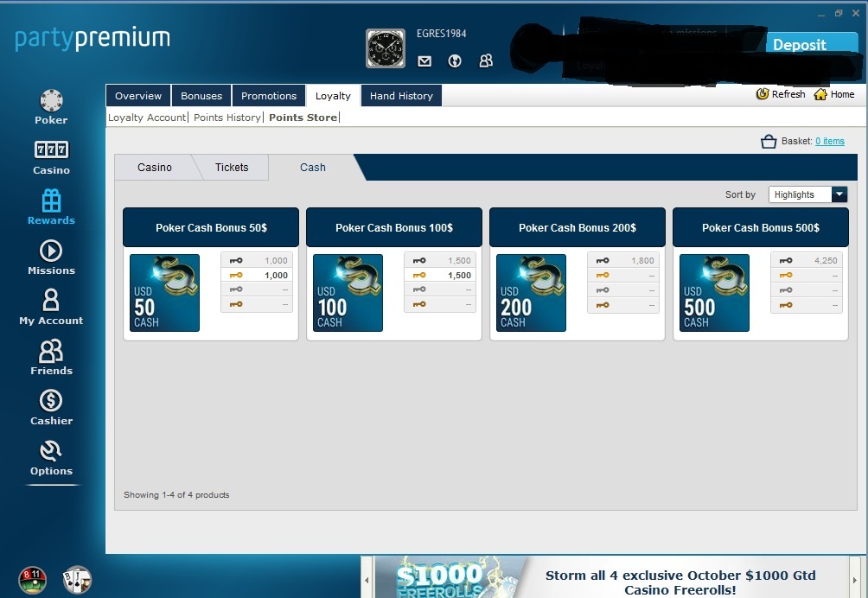Open Missions play icon

coord(51,251)
